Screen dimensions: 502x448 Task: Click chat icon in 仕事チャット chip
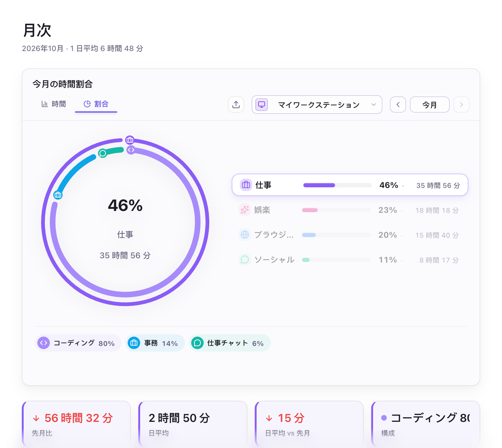[197, 343]
